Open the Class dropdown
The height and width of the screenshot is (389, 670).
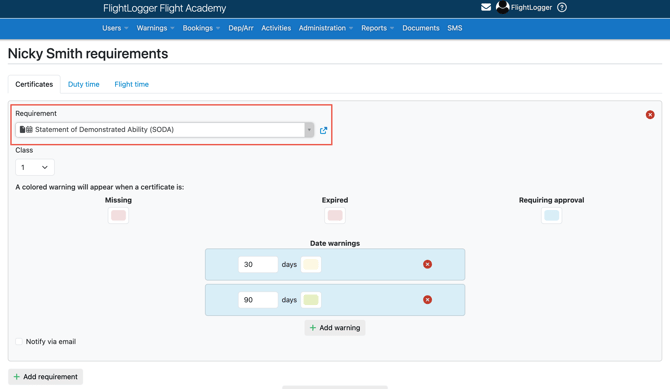tap(35, 168)
